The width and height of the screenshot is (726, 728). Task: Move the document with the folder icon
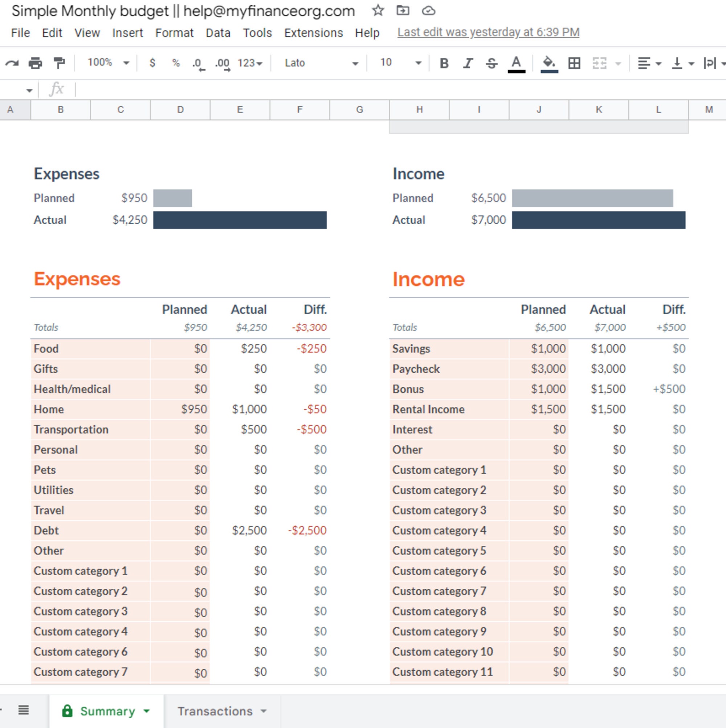pos(403,11)
